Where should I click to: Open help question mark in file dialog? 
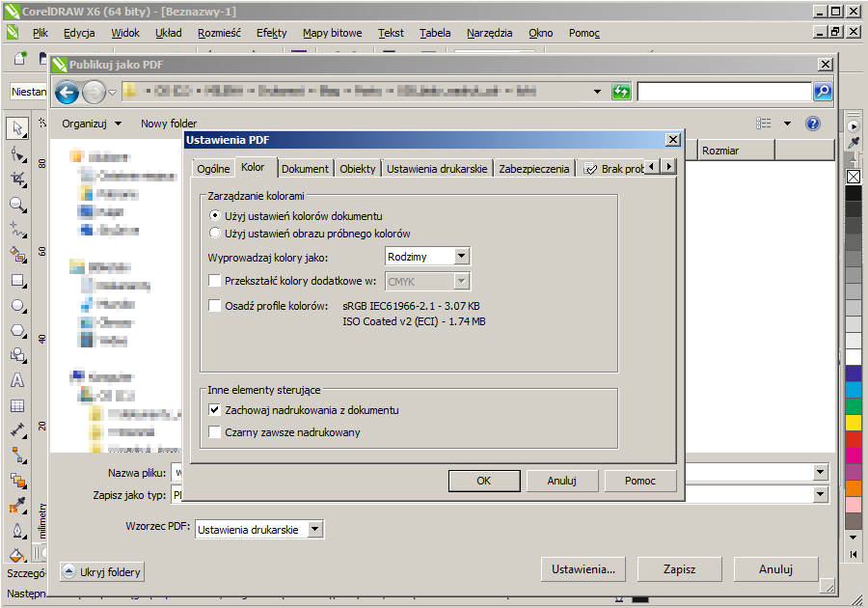click(813, 123)
